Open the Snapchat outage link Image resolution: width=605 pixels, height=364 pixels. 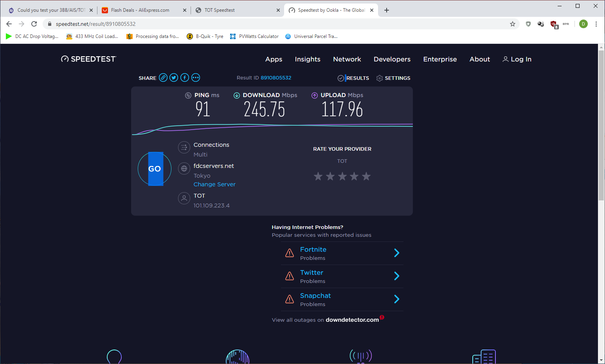point(315,296)
